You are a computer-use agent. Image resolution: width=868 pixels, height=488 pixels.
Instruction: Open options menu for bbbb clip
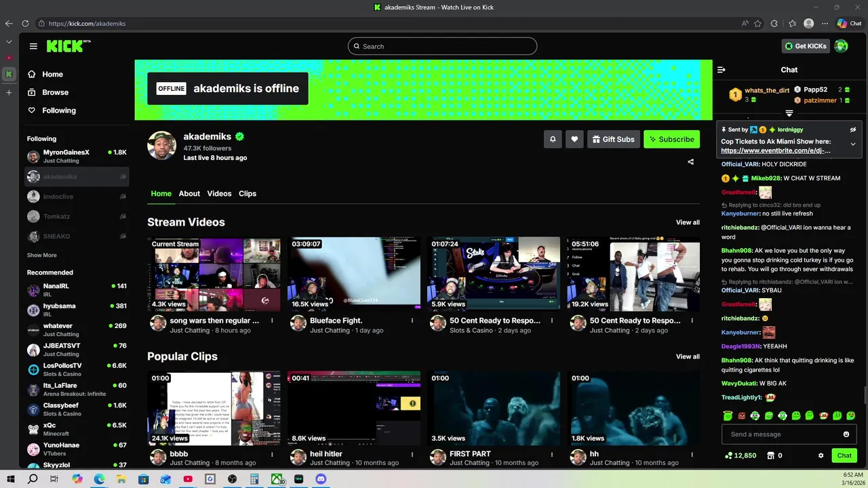pos(272,454)
